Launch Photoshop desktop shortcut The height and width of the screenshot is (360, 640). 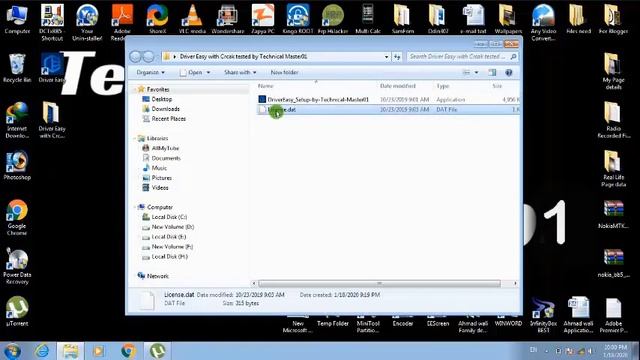17,165
